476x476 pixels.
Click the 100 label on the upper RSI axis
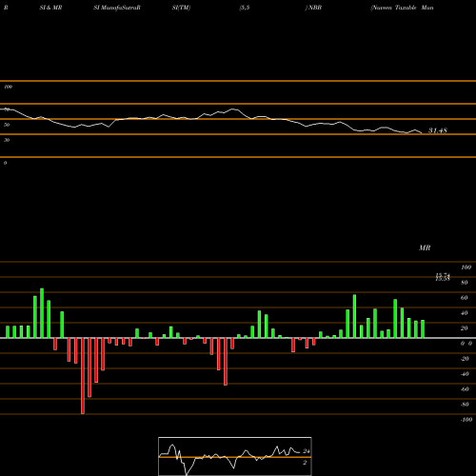point(9,87)
